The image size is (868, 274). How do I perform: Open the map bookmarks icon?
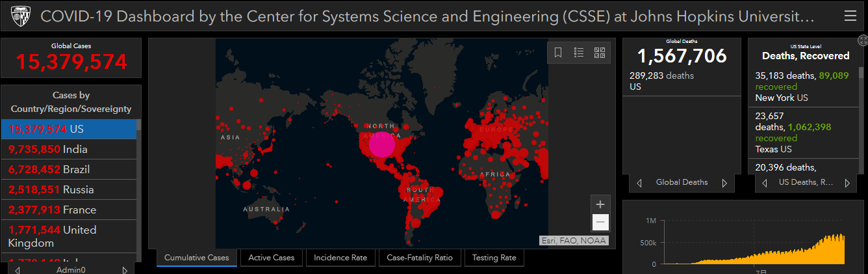point(558,53)
